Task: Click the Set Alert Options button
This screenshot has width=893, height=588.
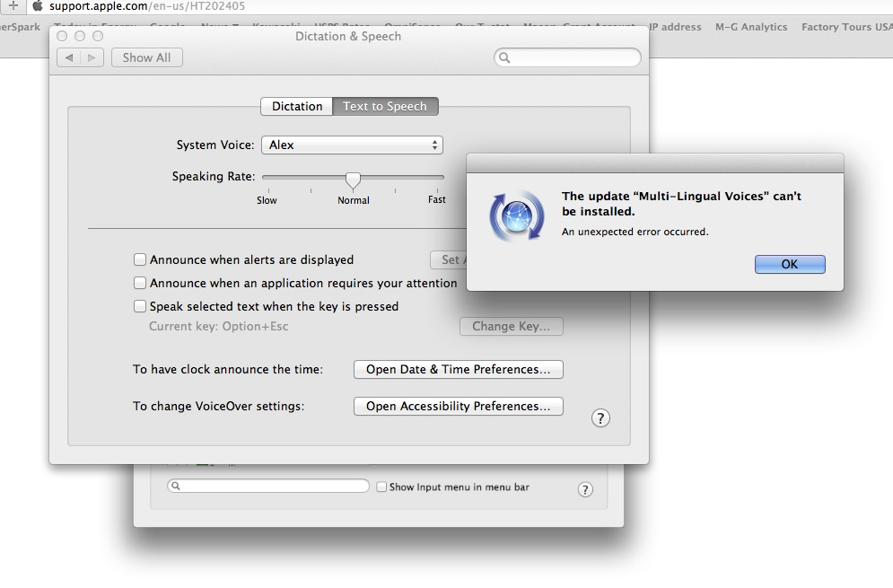Action: click(x=449, y=259)
